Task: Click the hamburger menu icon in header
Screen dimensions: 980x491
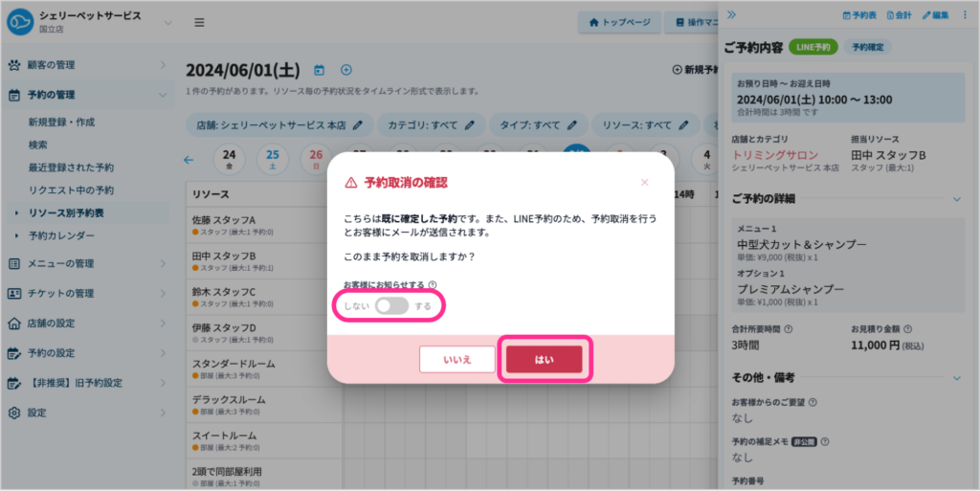Action: pyautogui.click(x=199, y=22)
